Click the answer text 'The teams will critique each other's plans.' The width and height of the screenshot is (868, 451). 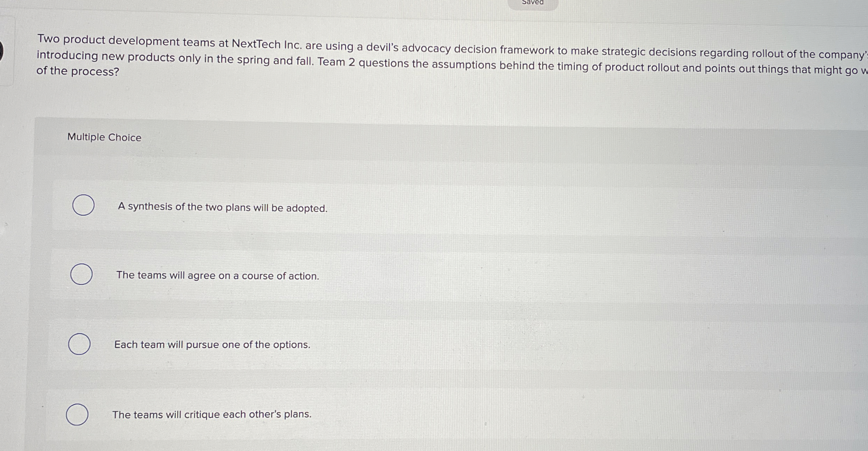[x=212, y=415]
